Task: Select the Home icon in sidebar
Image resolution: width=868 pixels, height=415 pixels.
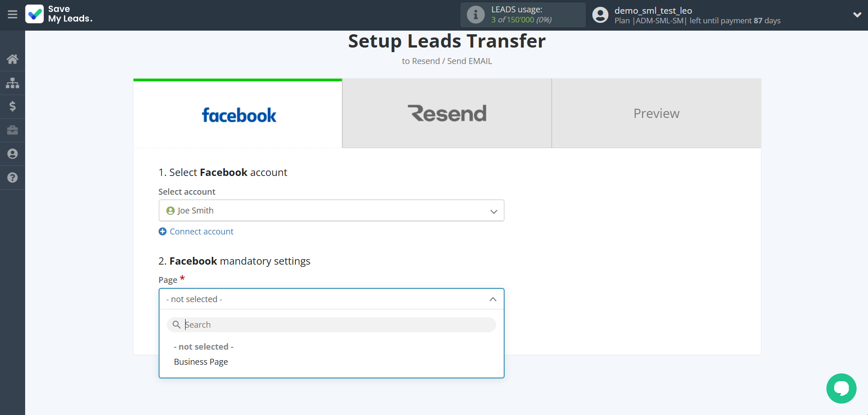Action: [12, 59]
